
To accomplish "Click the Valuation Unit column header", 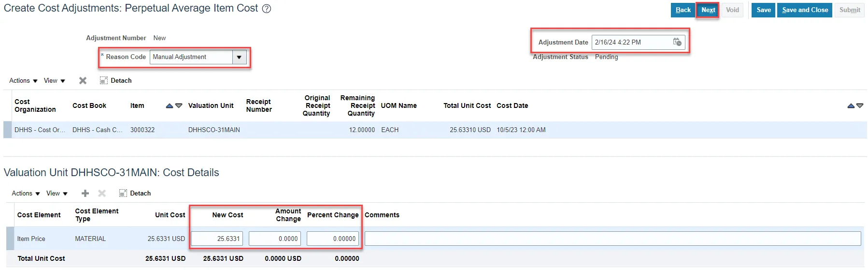I will 211,105.
